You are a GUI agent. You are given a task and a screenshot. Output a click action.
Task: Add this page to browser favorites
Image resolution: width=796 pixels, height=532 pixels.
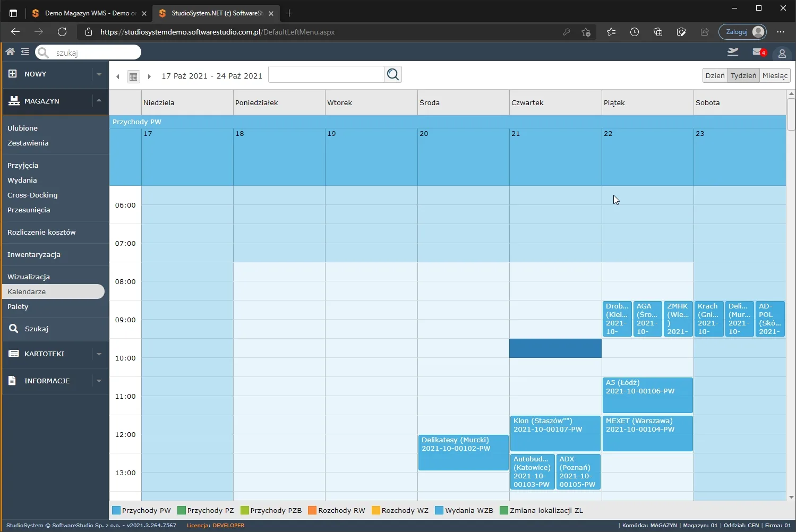pos(586,32)
